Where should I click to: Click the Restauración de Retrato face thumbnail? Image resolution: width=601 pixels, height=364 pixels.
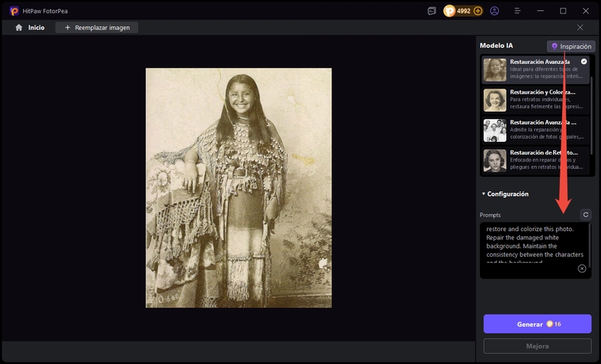click(495, 161)
